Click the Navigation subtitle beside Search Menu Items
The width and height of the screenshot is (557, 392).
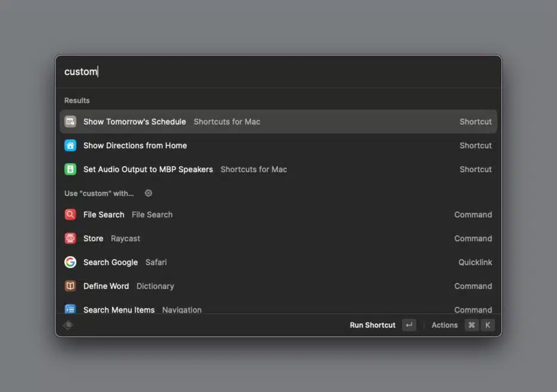pos(182,310)
